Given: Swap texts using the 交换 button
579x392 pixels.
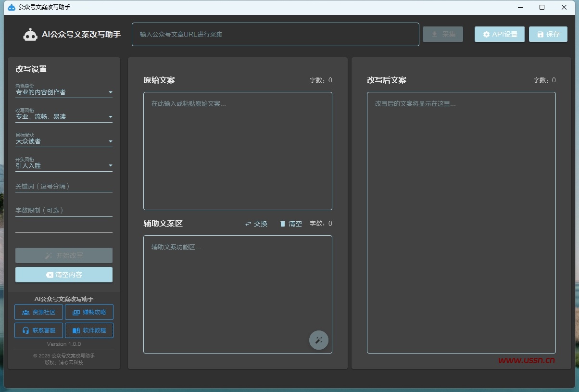Looking at the screenshot, I should point(256,224).
